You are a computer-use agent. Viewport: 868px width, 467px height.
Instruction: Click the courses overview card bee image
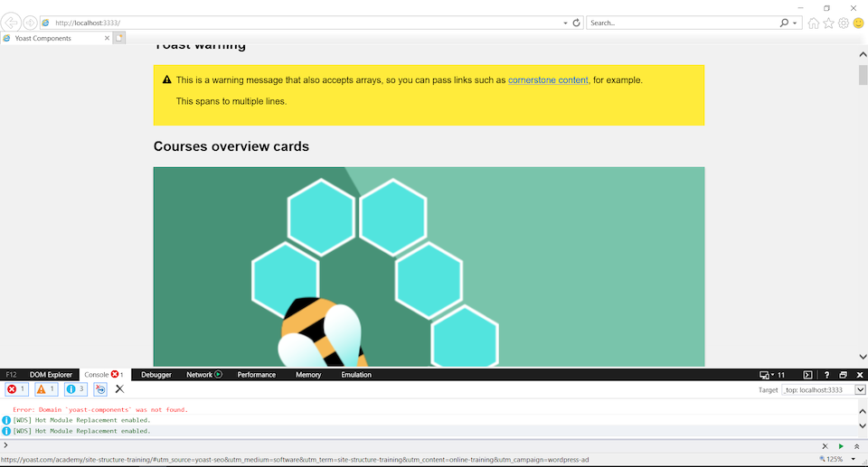(x=429, y=266)
